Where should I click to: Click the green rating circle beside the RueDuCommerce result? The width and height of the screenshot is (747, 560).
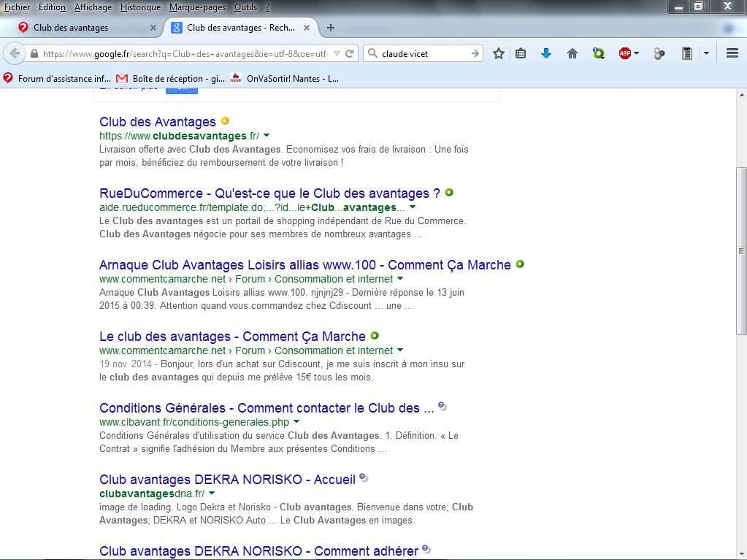[449, 192]
